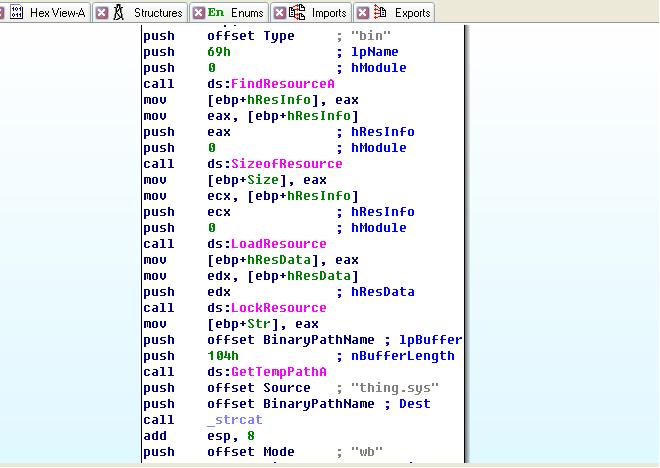Select the 69h operand value

(x=219, y=52)
